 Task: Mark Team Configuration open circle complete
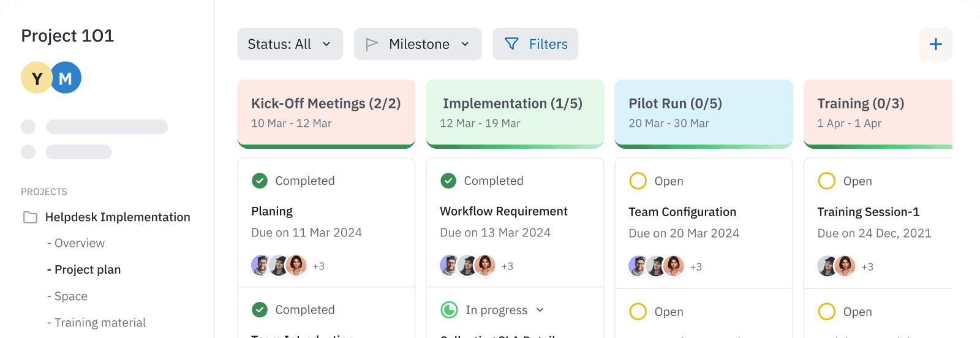coord(638,181)
